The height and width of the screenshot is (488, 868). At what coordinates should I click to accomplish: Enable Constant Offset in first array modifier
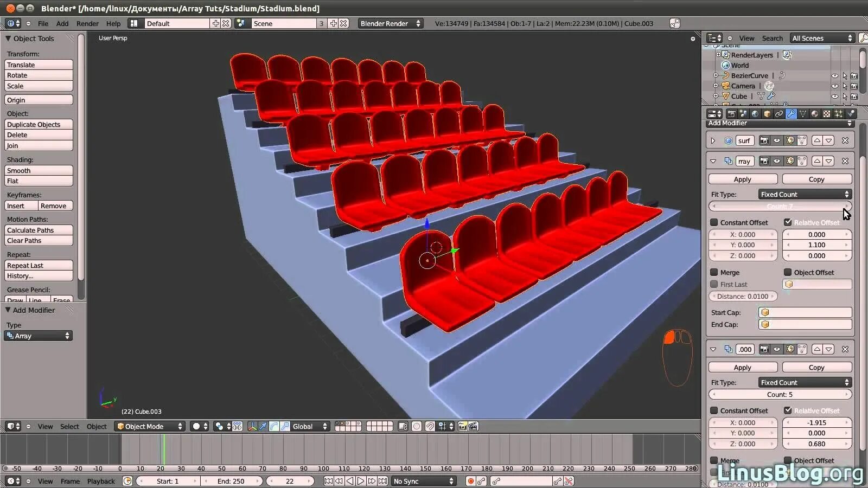714,222
